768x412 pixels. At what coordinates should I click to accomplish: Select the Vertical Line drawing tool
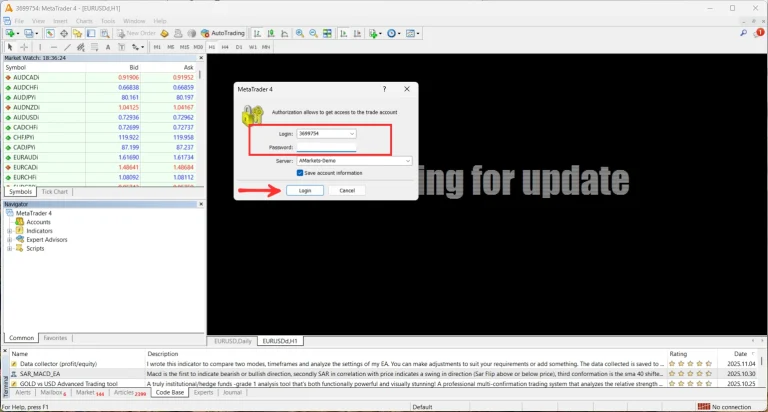click(40, 47)
